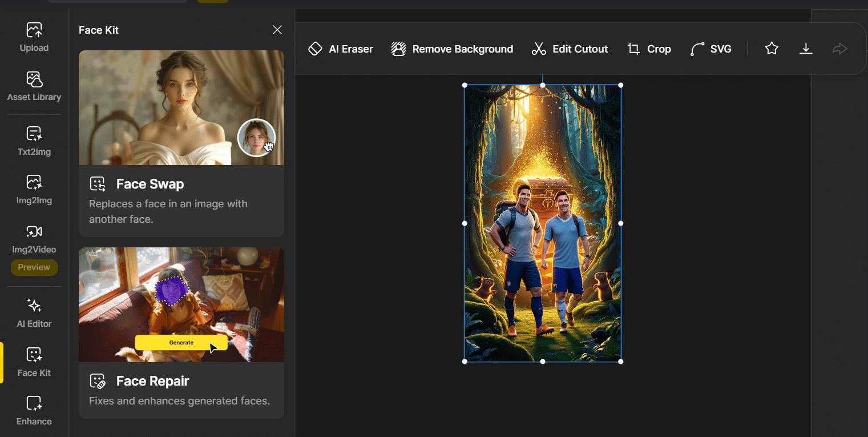Favorite the image with star icon
The height and width of the screenshot is (437, 868).
click(772, 49)
